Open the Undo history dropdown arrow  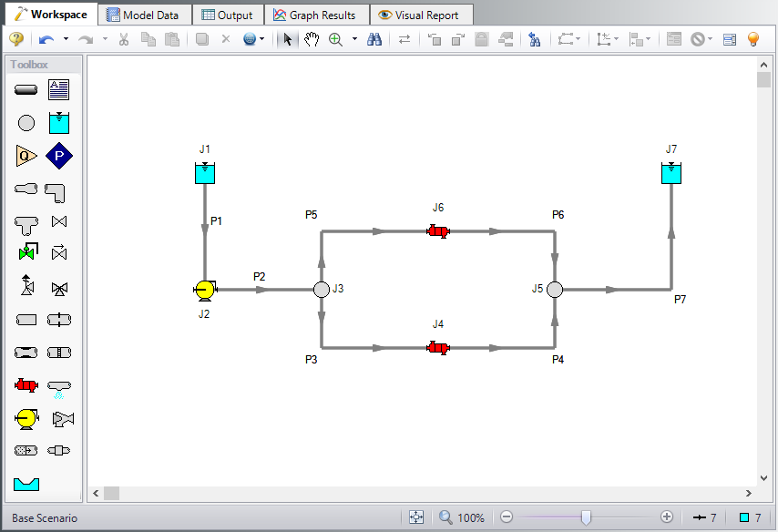[66, 38]
